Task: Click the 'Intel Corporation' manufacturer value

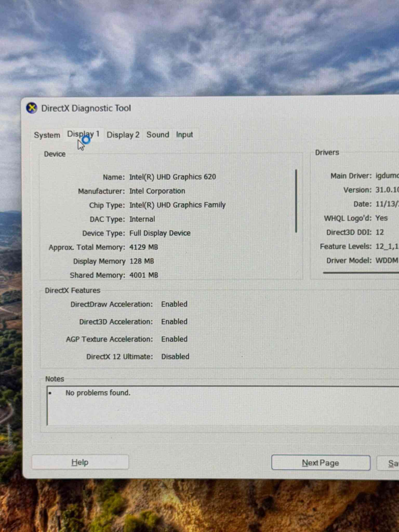Action: (x=157, y=191)
